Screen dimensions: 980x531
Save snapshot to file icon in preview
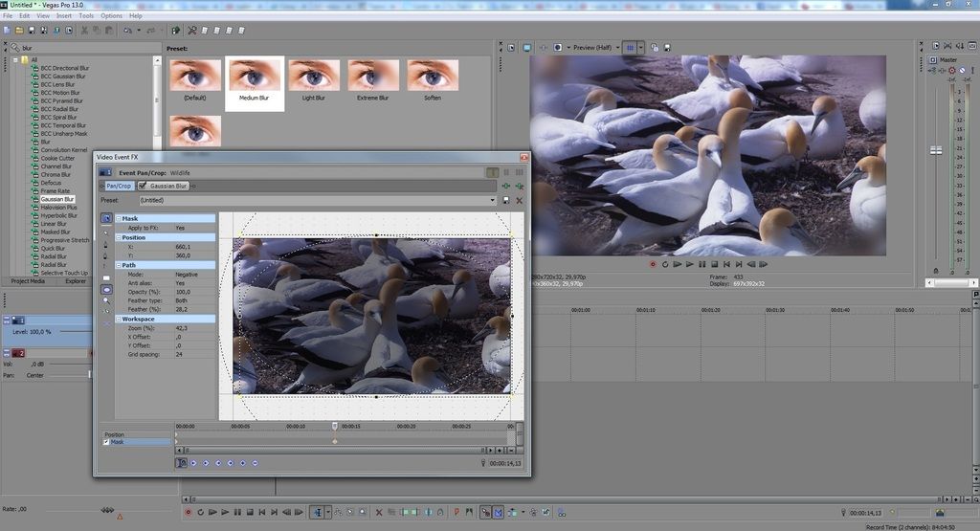[667, 48]
